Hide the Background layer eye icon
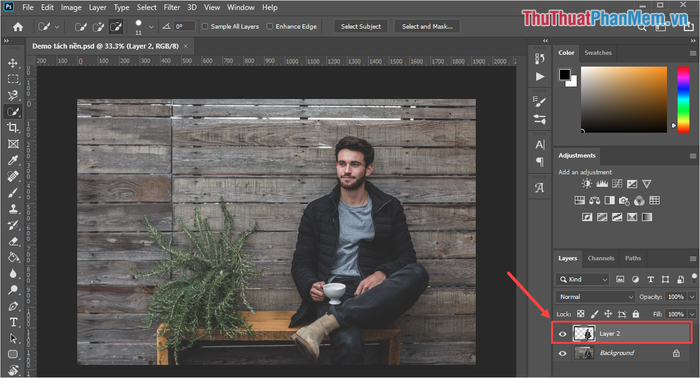Screen dimensions: 700x378 tap(562, 353)
